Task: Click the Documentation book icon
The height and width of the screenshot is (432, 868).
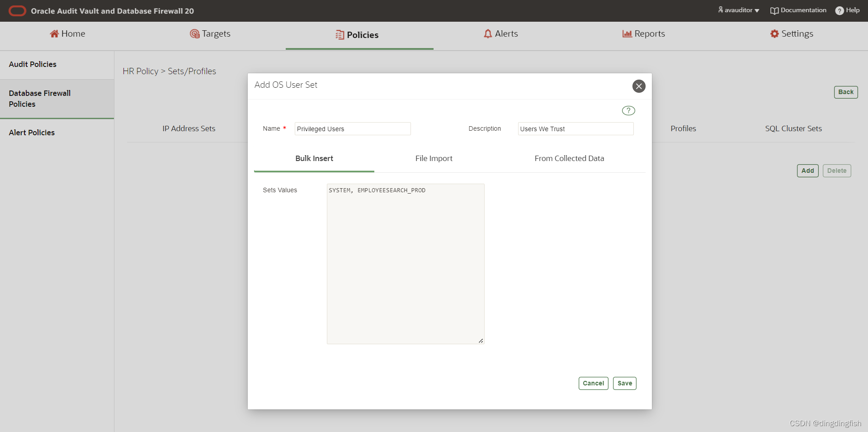Action: tap(774, 10)
